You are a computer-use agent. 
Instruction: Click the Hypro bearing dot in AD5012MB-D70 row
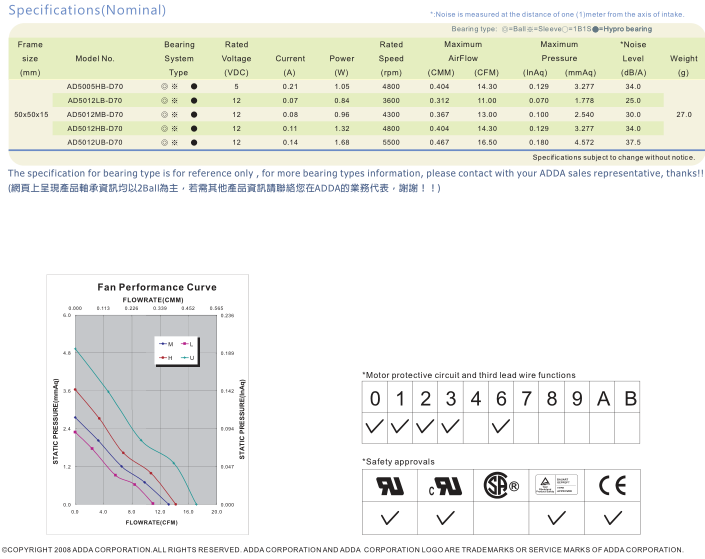click(194, 114)
